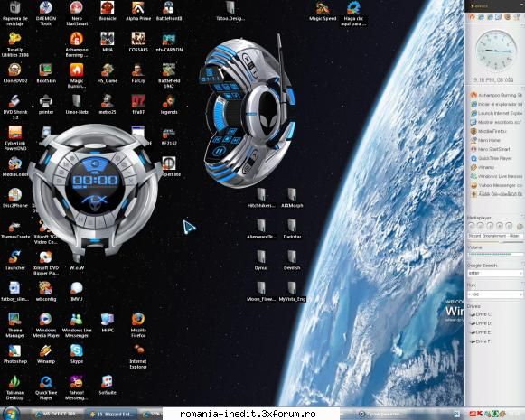The height and width of the screenshot is (420, 525).
Task: Open Drive F: in the sidebar
Action: point(481,341)
